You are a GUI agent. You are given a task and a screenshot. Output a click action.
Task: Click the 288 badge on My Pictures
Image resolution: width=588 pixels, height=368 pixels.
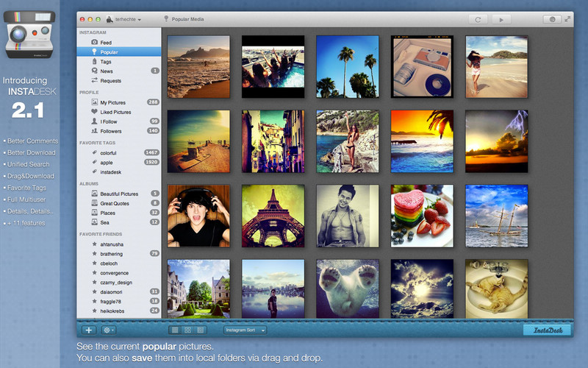(x=153, y=102)
